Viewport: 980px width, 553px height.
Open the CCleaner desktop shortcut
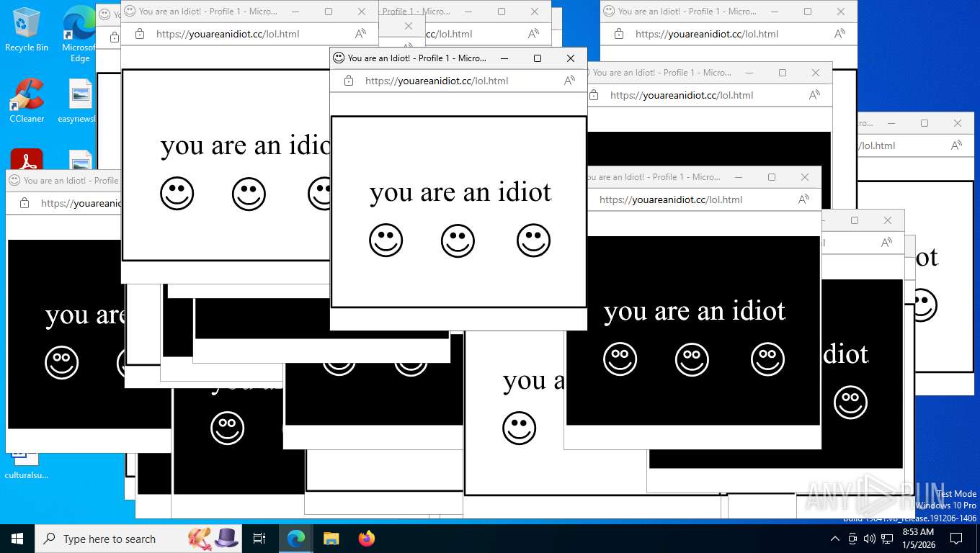(x=27, y=100)
